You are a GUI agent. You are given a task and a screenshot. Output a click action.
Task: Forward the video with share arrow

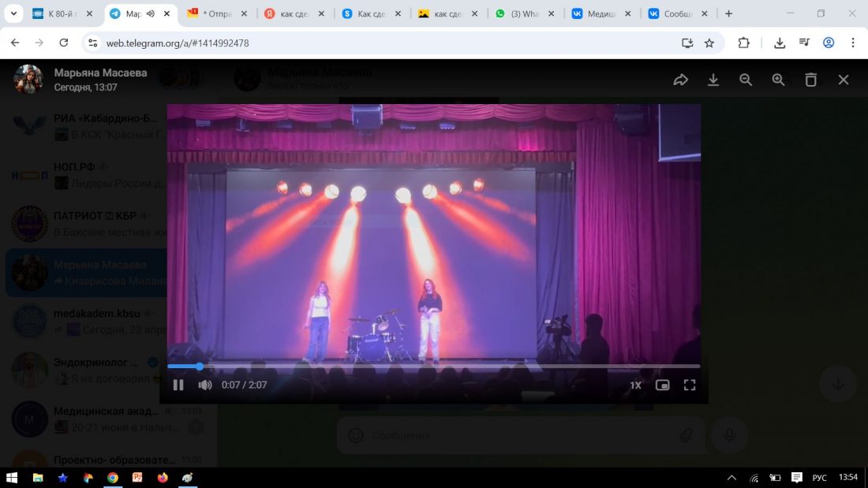(x=681, y=80)
